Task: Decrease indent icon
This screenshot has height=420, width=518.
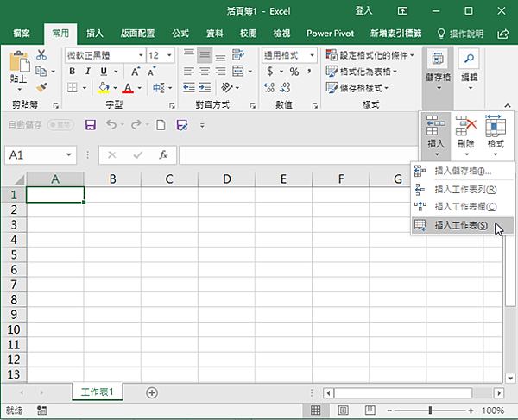Action: click(x=189, y=87)
